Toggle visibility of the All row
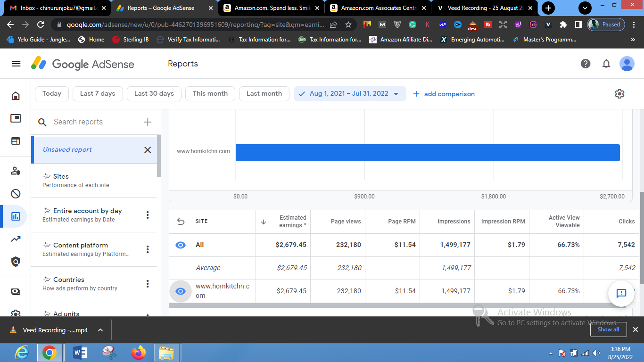The width and height of the screenshot is (644, 362). click(180, 245)
